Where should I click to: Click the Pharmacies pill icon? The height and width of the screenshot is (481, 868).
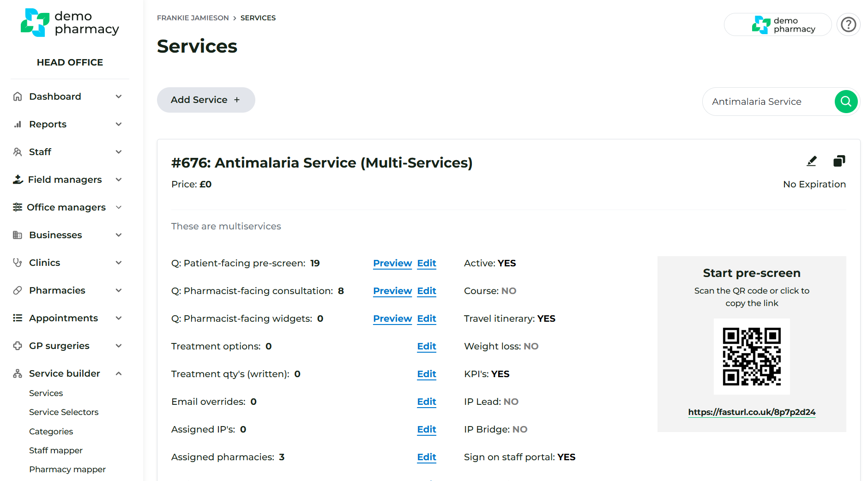tap(18, 290)
